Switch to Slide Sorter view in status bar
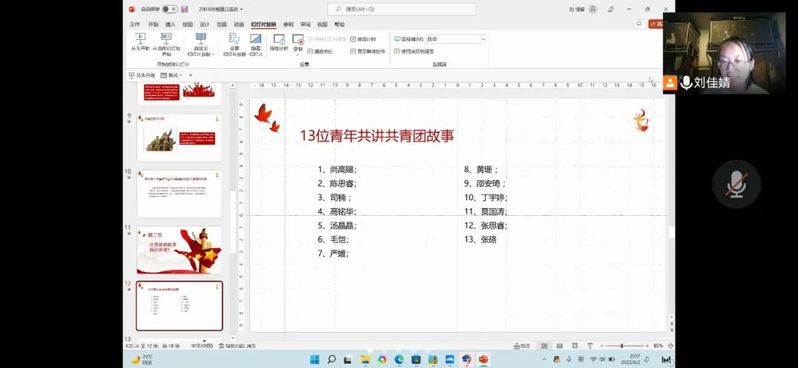 click(559, 346)
